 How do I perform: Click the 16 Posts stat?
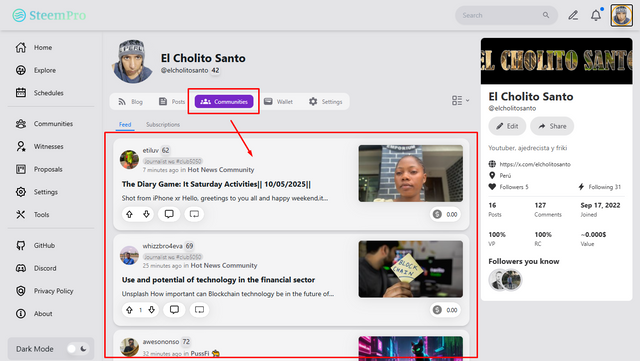[495, 209]
